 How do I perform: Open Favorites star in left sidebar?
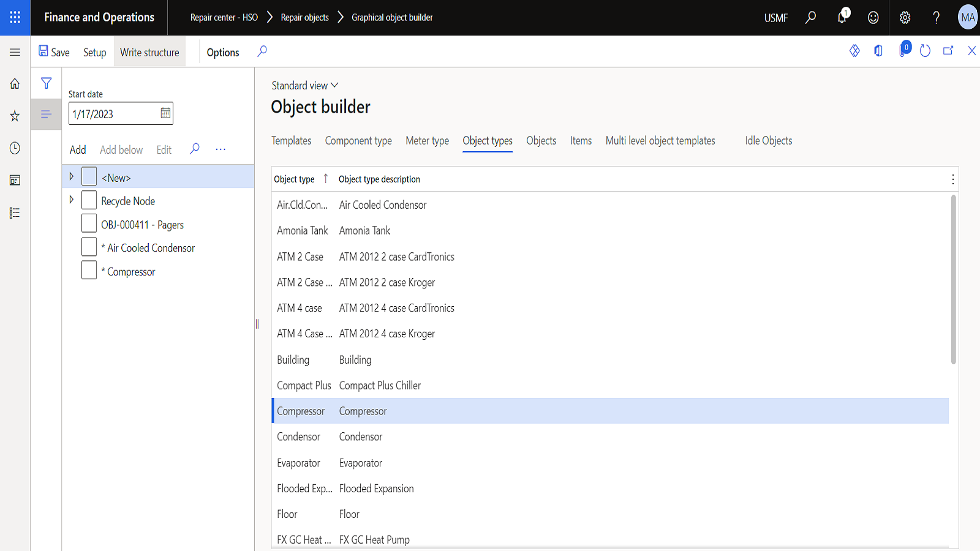[15, 116]
